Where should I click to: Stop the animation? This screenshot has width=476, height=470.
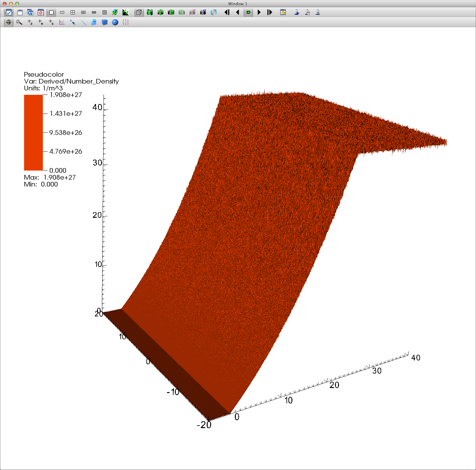point(248,12)
